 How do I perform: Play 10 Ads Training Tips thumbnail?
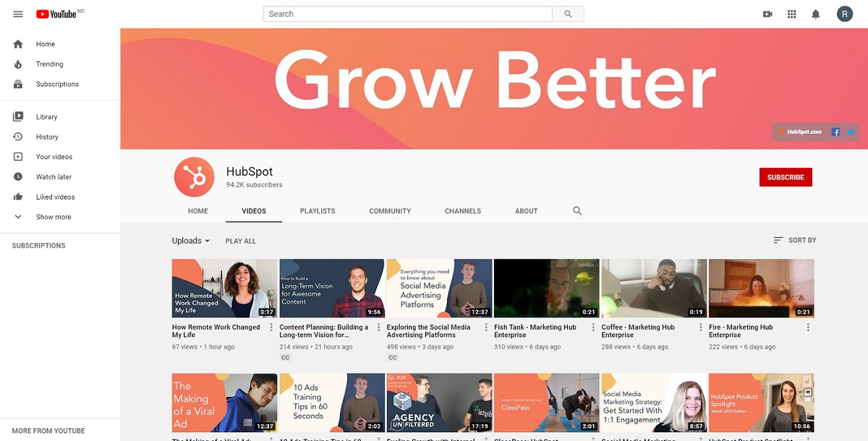pos(332,403)
